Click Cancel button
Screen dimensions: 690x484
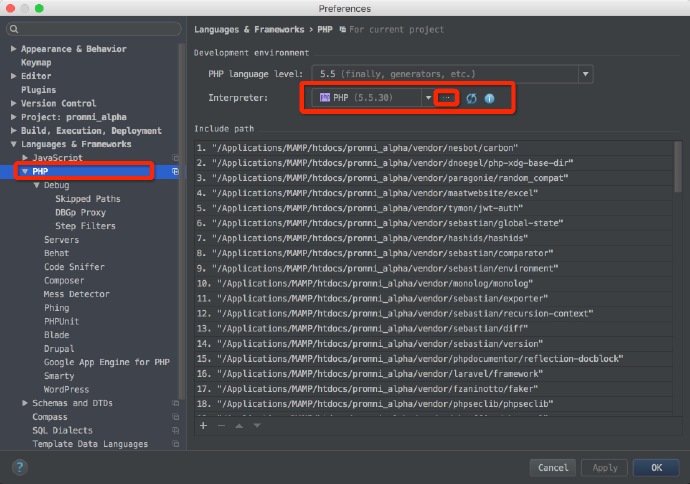pyautogui.click(x=553, y=468)
